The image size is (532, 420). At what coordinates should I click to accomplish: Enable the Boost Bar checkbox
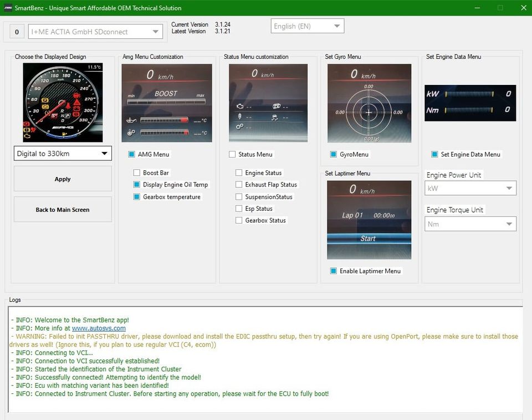[x=137, y=173]
